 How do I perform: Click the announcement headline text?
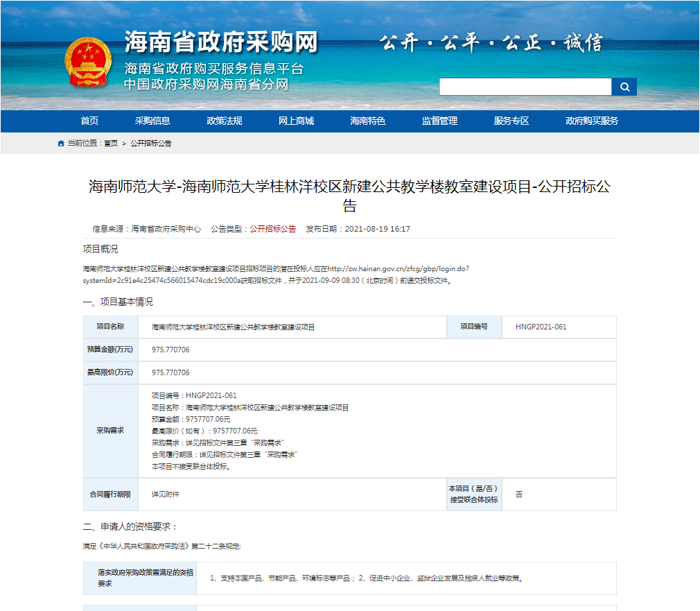[349, 196]
